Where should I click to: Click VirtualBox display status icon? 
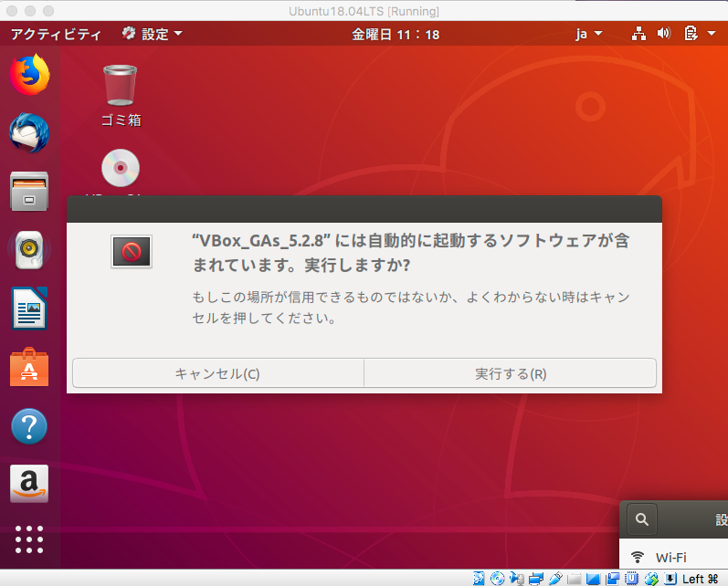click(594, 579)
